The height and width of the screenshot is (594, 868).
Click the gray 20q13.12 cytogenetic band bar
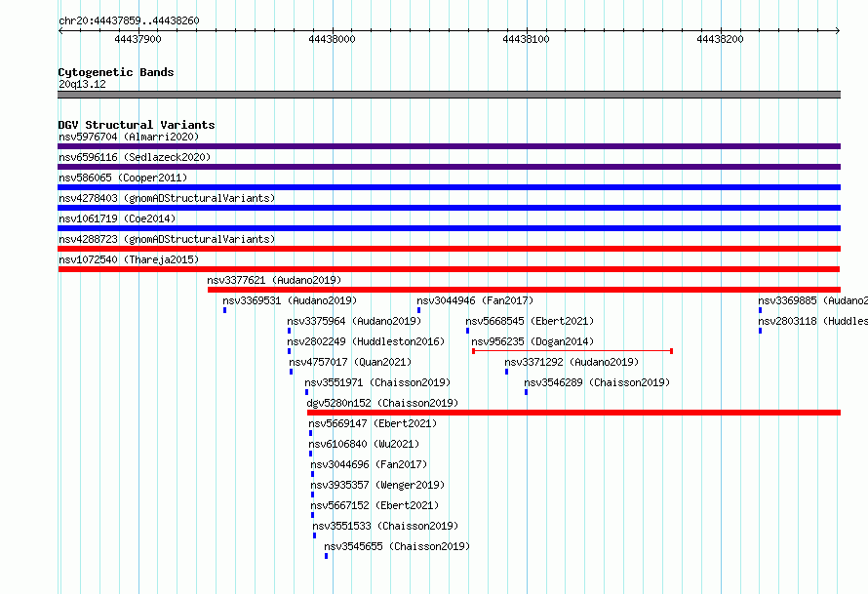[449, 95]
